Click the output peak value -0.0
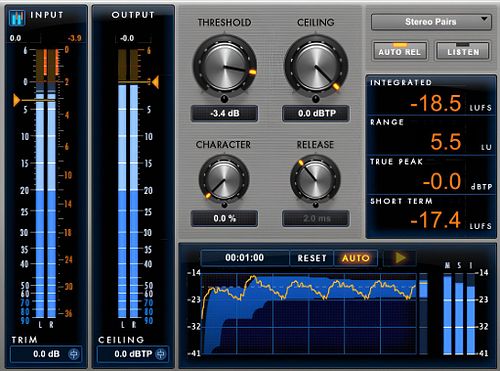500x371 pixels. (127, 38)
